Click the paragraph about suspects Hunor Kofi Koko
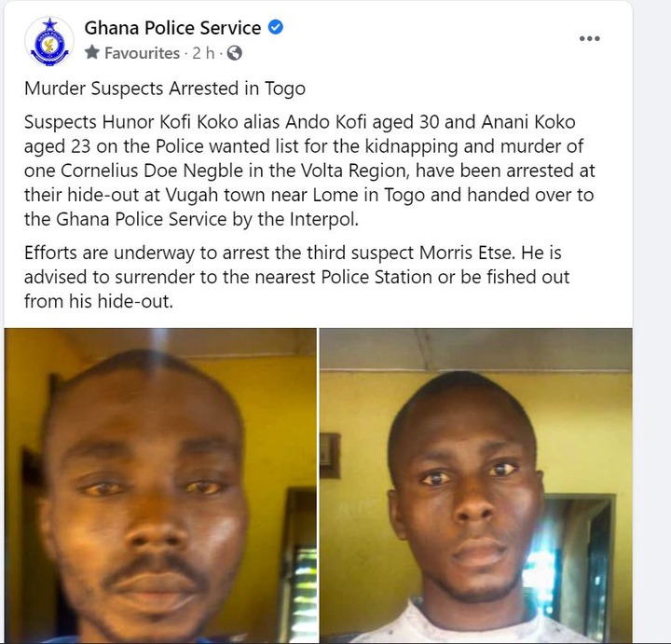The height and width of the screenshot is (644, 671). pyautogui.click(x=309, y=171)
